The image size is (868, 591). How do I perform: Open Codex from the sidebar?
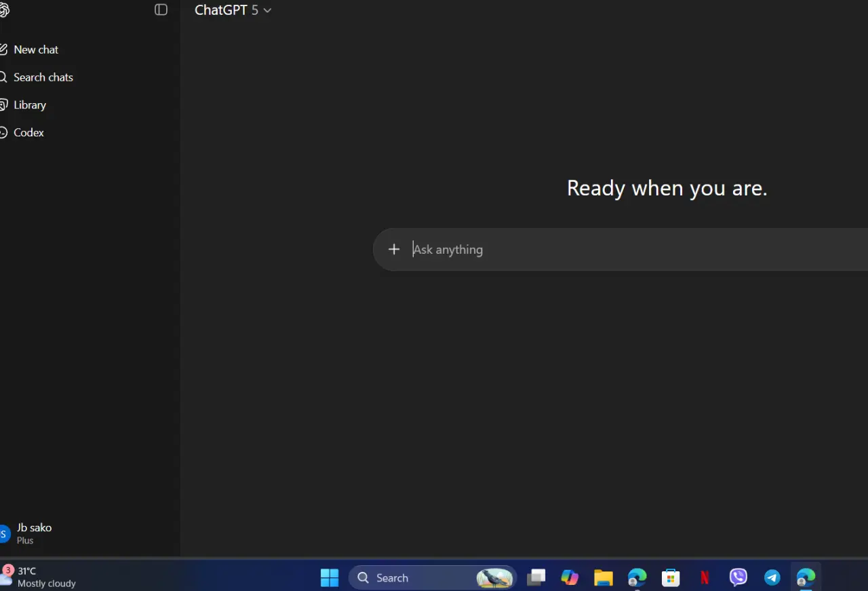[x=22, y=133]
